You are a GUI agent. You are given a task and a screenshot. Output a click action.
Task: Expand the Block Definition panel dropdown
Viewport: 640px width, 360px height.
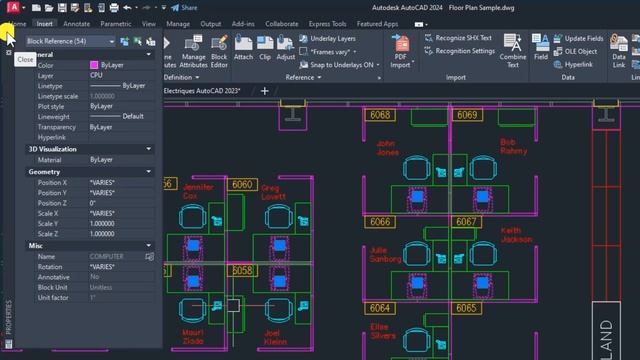click(x=197, y=77)
